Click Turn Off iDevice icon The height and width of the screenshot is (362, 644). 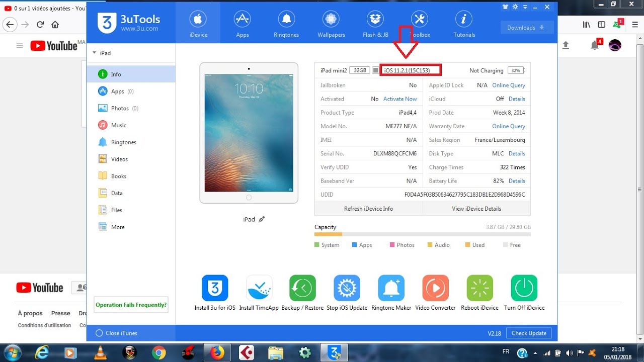click(x=524, y=288)
